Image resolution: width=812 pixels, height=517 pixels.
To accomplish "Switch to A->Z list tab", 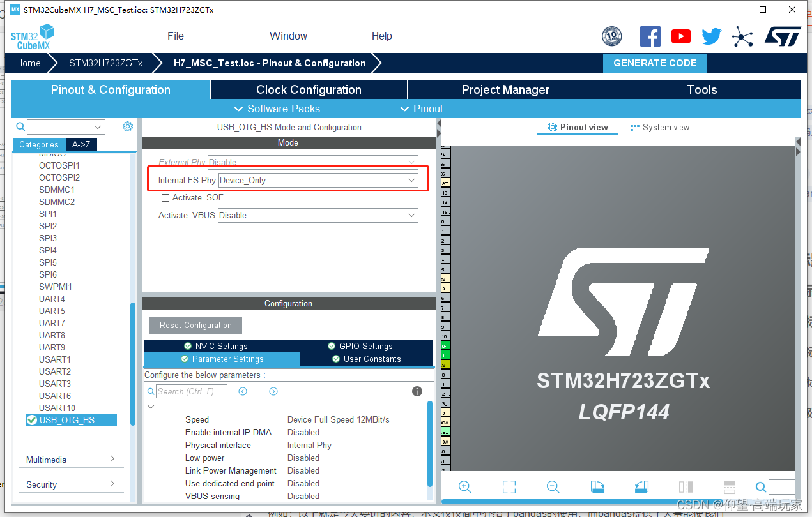I will pyautogui.click(x=81, y=144).
